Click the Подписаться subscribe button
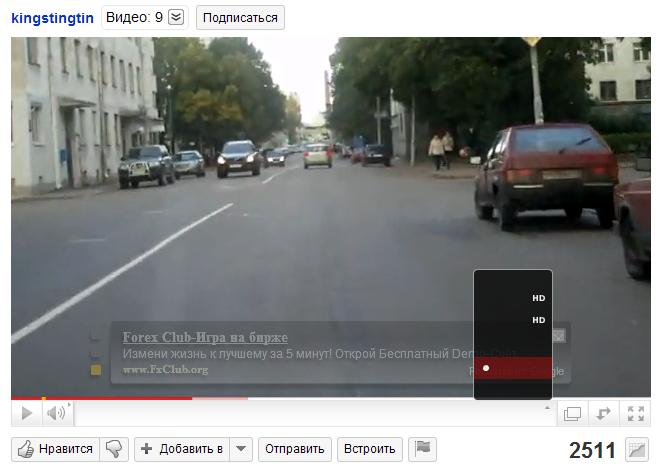The height and width of the screenshot is (467, 665). tap(240, 17)
